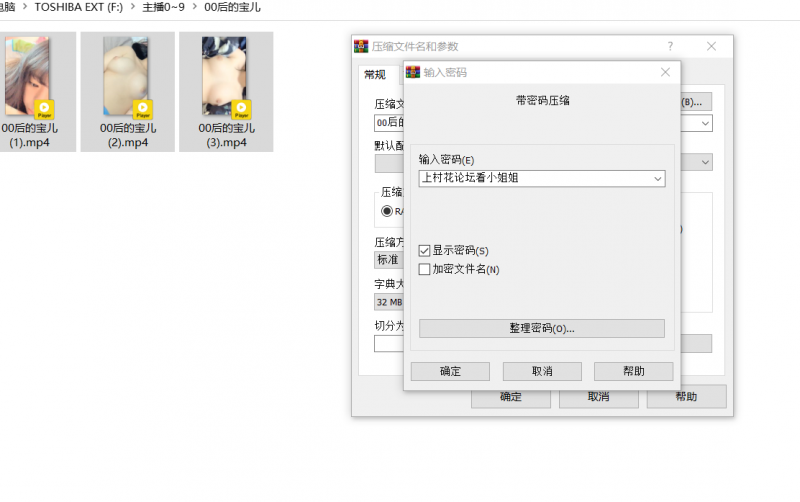Confirm with 确定 in the password dialog
Screen dimensions: 800x502
coord(450,371)
